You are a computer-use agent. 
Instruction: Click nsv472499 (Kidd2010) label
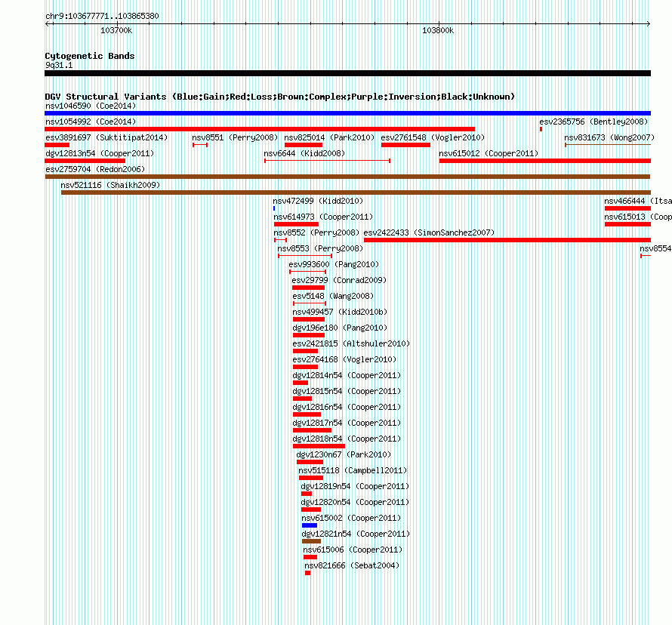318,201
